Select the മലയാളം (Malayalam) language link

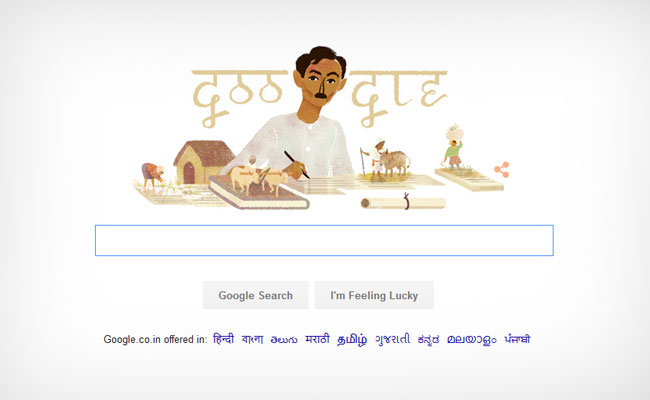[x=472, y=339]
